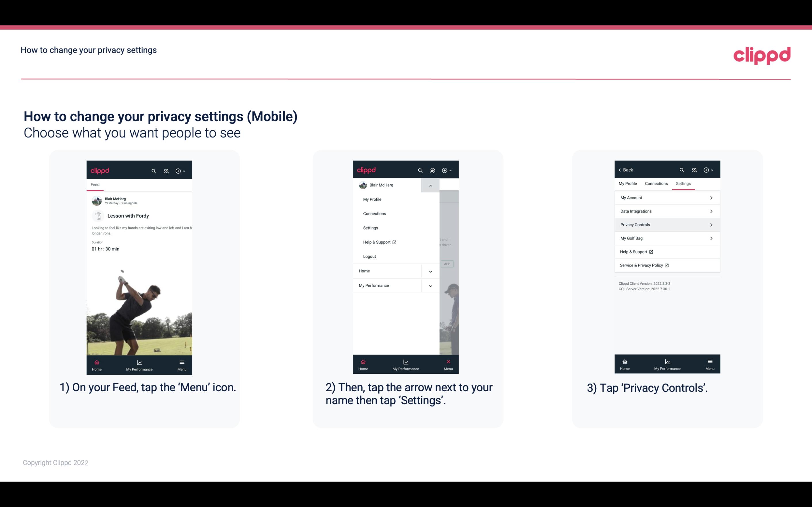Select Connections option in side menu

[x=375, y=213]
